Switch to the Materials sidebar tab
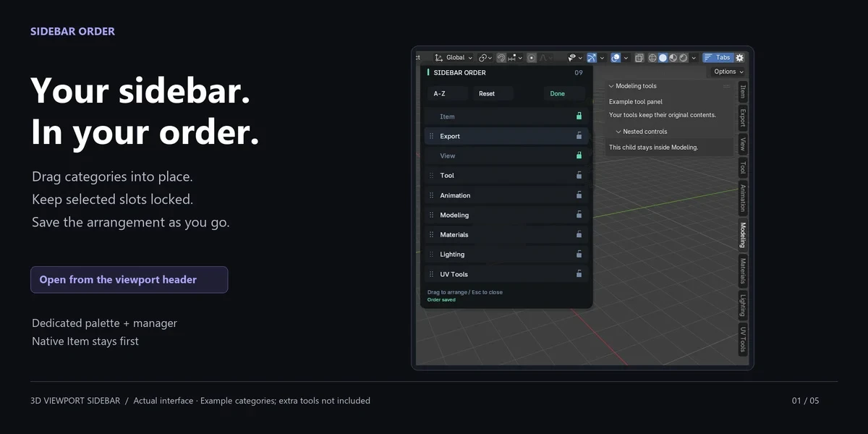The height and width of the screenshot is (434, 868). click(x=742, y=271)
